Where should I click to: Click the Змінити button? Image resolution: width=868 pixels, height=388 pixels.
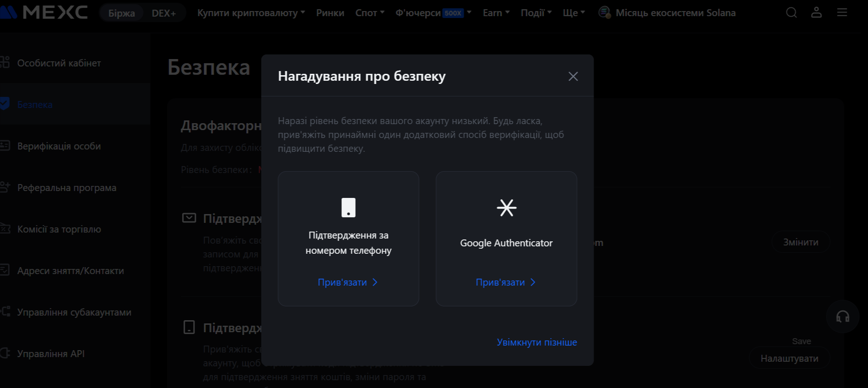tap(801, 242)
